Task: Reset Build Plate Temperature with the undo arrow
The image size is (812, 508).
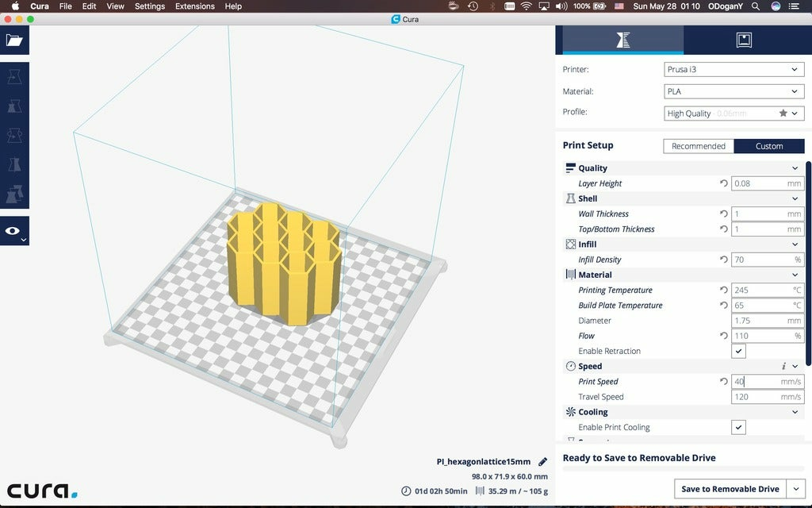Action: [723, 305]
